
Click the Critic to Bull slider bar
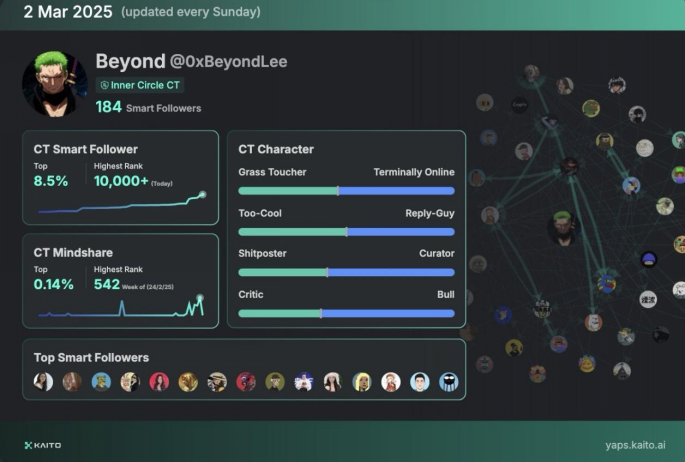(x=346, y=313)
